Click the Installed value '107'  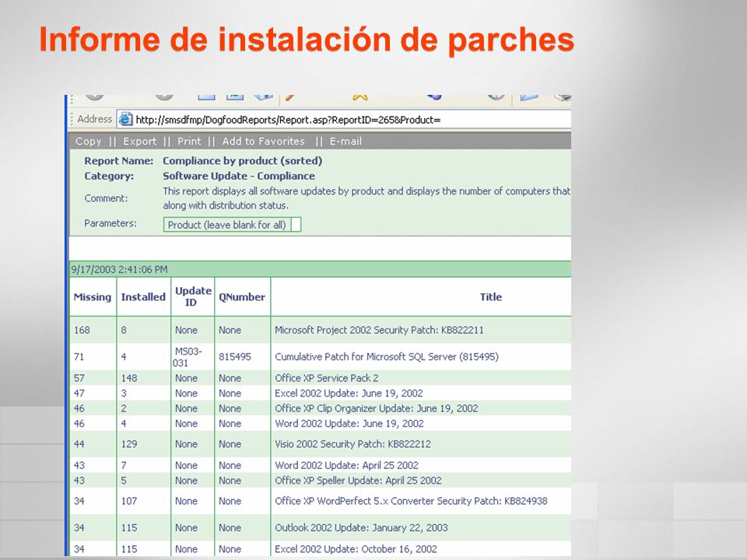pyautogui.click(x=129, y=501)
